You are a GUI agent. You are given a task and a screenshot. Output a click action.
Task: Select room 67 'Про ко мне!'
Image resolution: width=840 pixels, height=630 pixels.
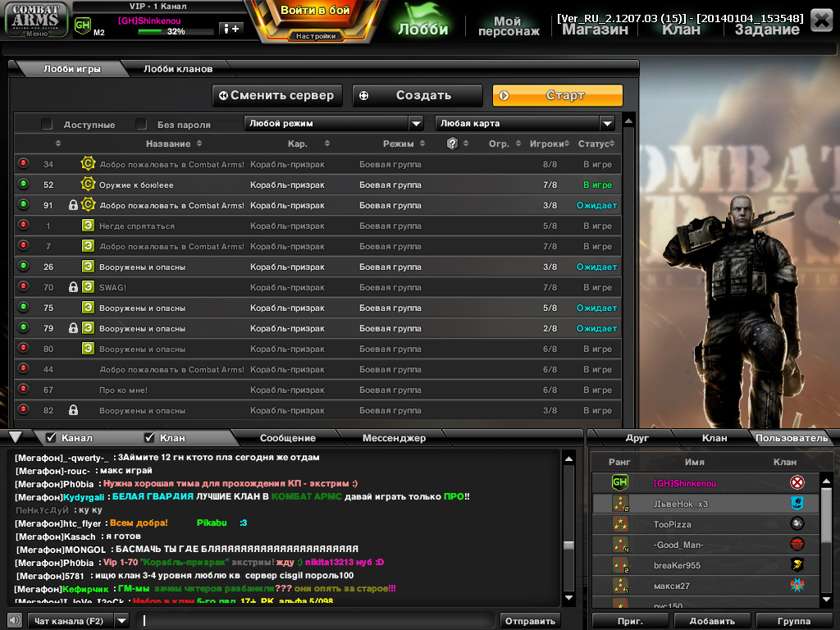[317, 390]
